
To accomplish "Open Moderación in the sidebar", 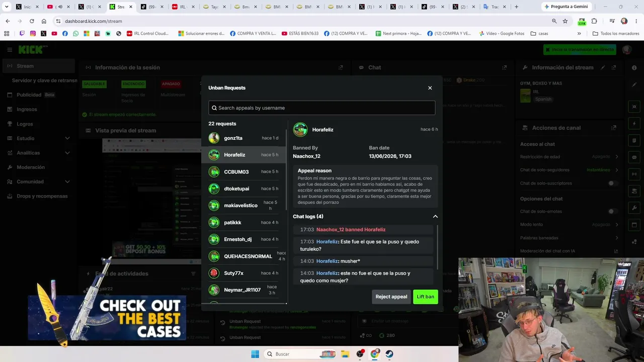I will click(x=38, y=167).
